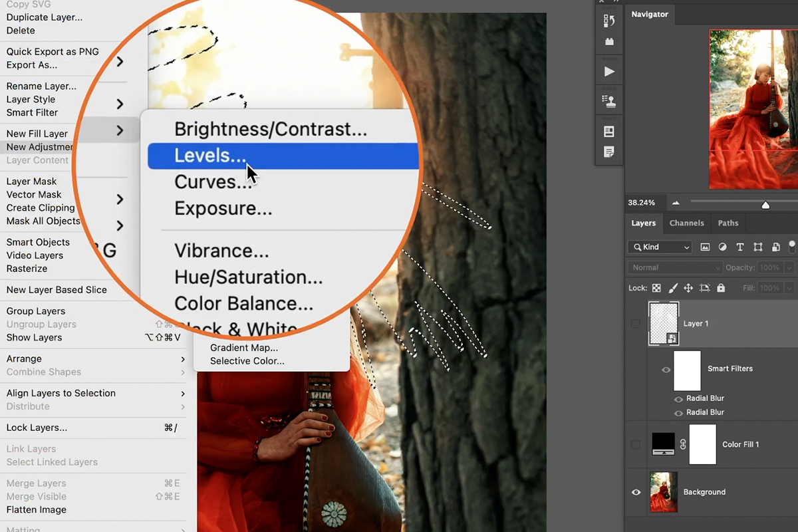This screenshot has width=798, height=532.
Task: Open the Kind filter dropdown
Action: tap(659, 247)
